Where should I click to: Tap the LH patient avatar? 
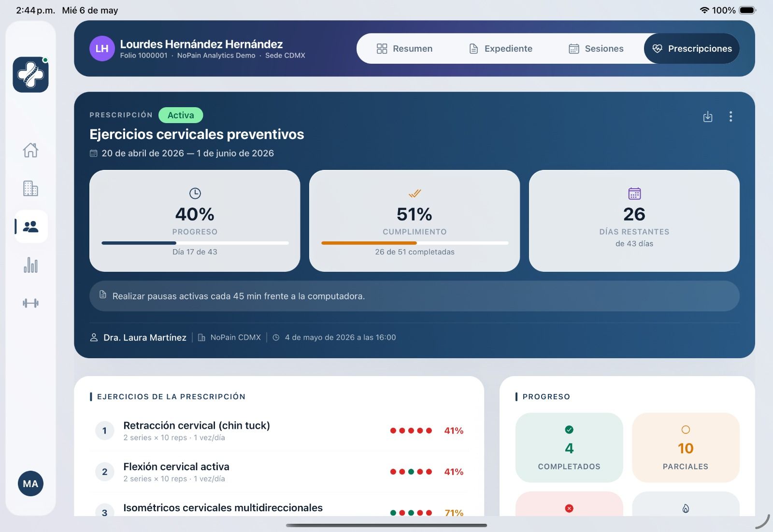(102, 48)
